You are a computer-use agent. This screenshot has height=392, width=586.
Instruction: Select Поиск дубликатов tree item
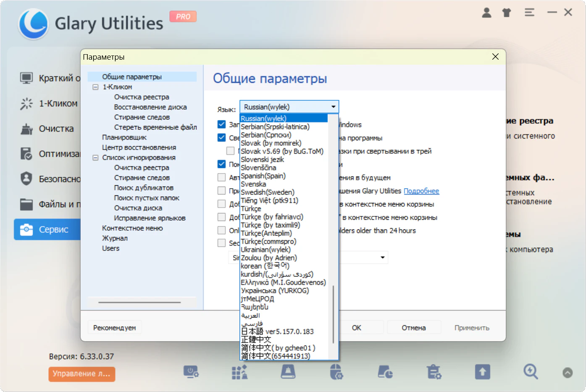coord(144,188)
